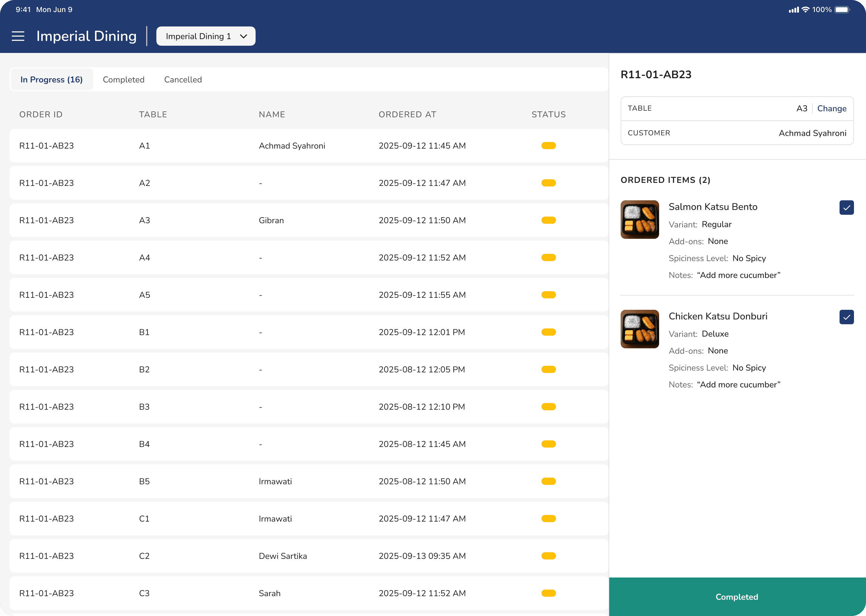Open the Chicken Katsu Donburi thumbnail image
Viewport: 866px width, 616px height.
click(x=640, y=329)
